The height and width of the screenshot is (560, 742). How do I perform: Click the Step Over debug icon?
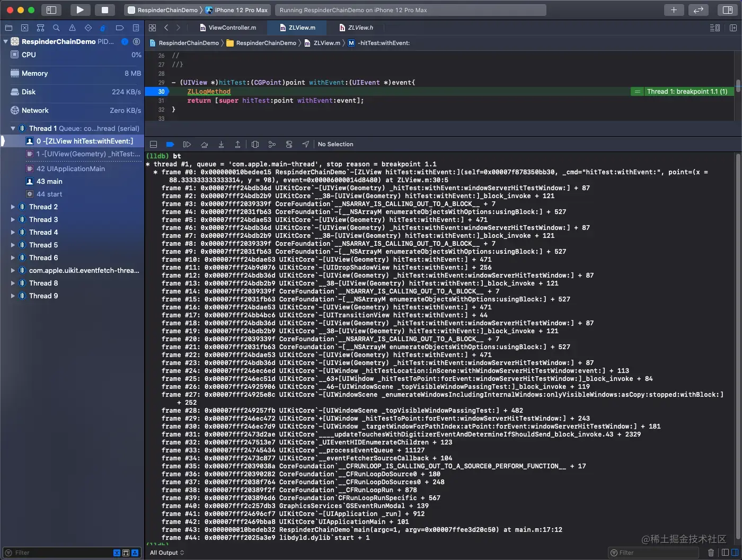pyautogui.click(x=204, y=144)
